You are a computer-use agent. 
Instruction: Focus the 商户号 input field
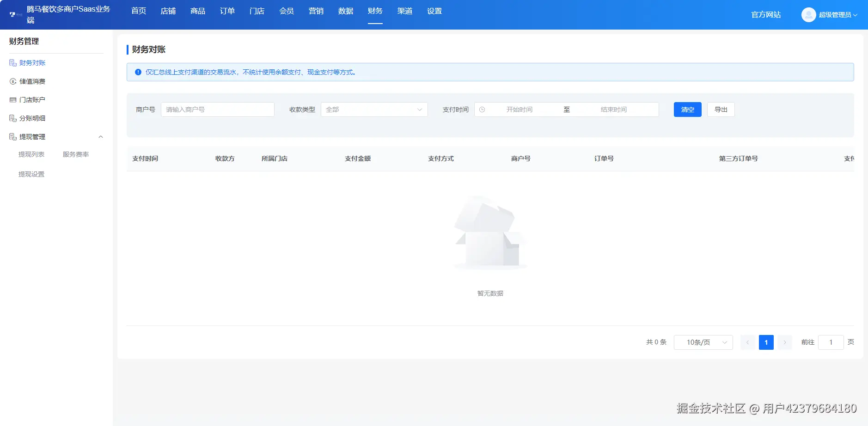point(218,110)
